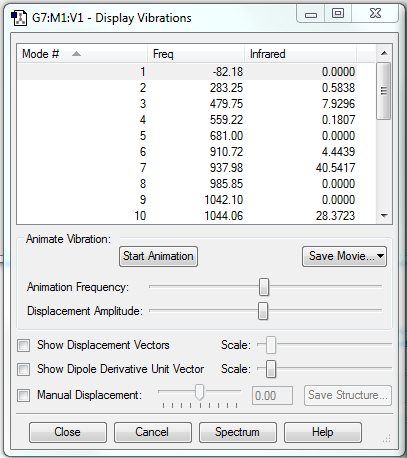This screenshot has width=407, height=458.
Task: Sort list by Freq column header
Action: coord(196,54)
